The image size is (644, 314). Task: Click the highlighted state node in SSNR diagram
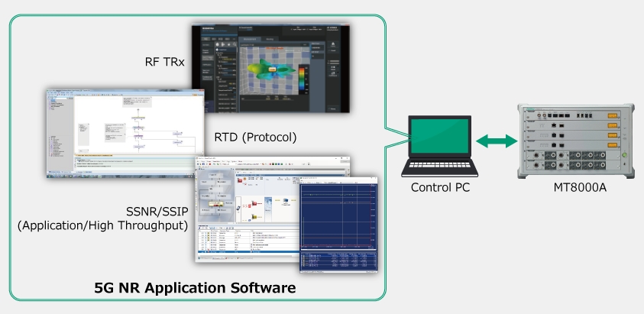pos(216,204)
